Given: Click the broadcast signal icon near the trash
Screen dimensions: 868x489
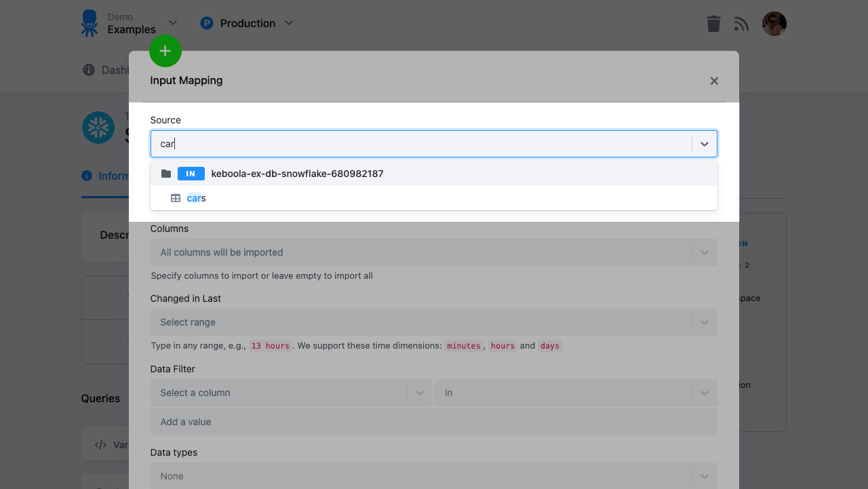Looking at the screenshot, I should tap(741, 23).
